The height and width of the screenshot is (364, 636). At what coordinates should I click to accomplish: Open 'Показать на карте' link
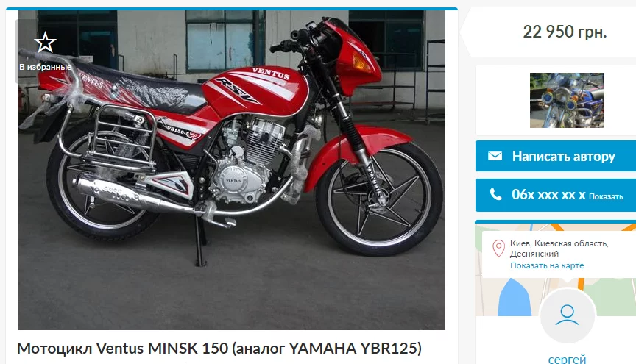click(x=547, y=266)
